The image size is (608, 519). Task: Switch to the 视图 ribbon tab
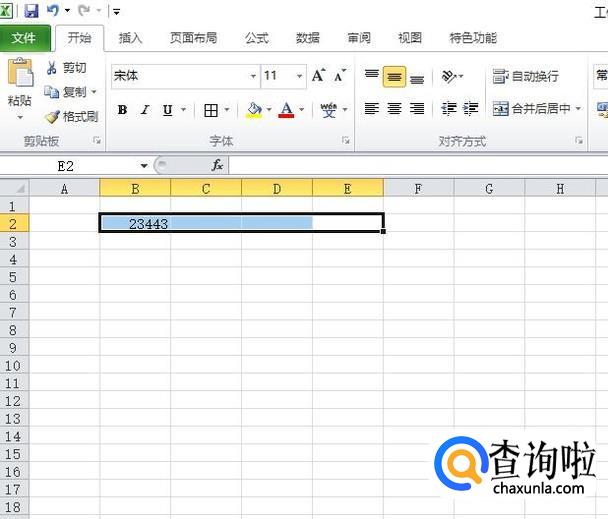pos(410,38)
